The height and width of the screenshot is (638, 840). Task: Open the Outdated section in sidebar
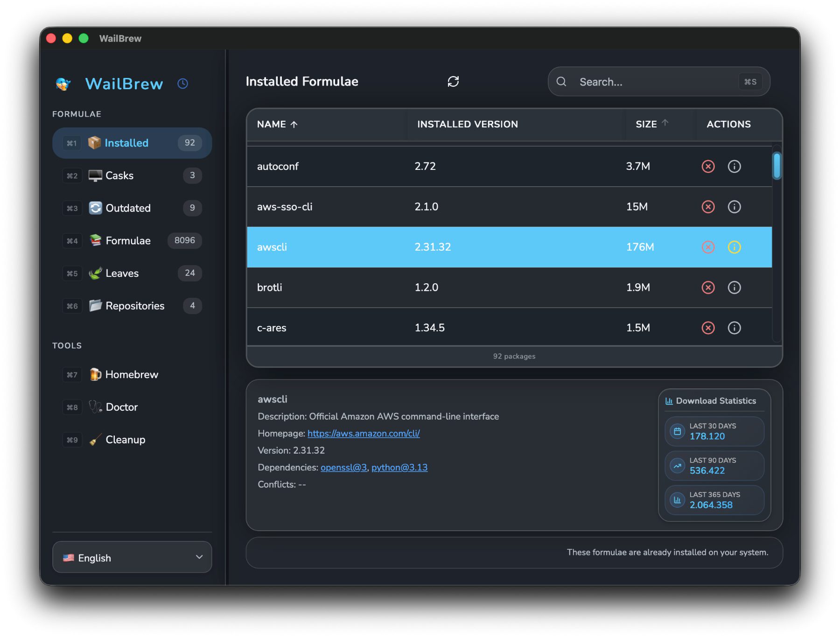tap(128, 208)
